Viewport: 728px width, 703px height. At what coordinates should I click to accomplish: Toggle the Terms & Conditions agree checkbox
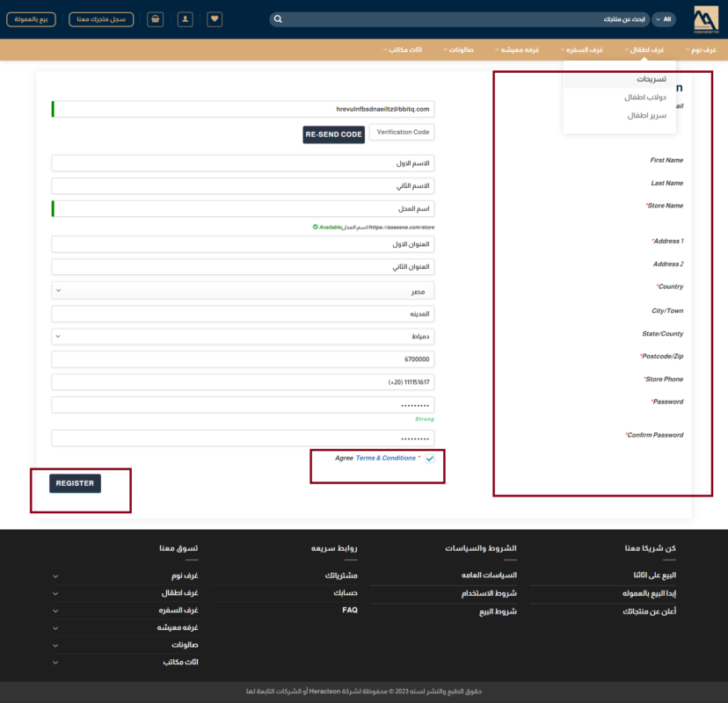point(429,459)
